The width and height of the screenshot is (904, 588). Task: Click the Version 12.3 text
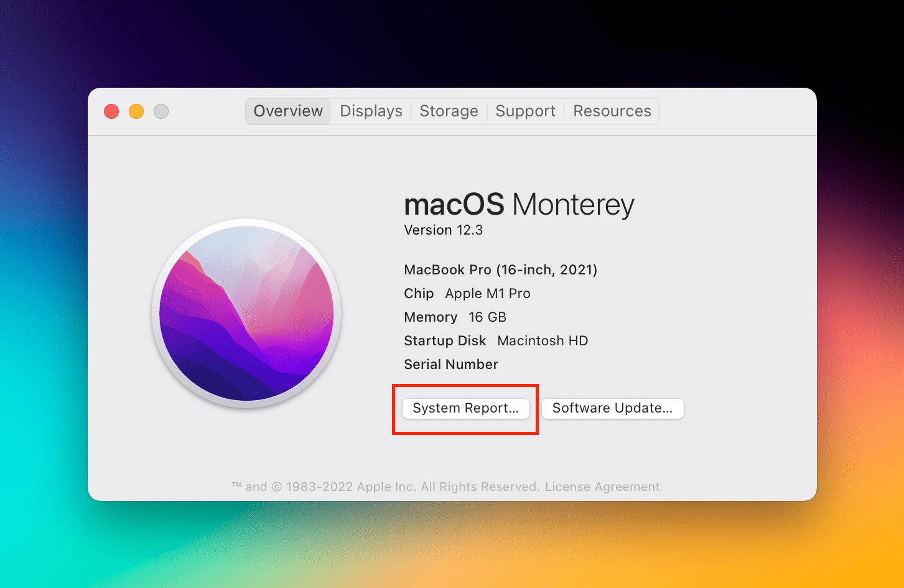[444, 230]
